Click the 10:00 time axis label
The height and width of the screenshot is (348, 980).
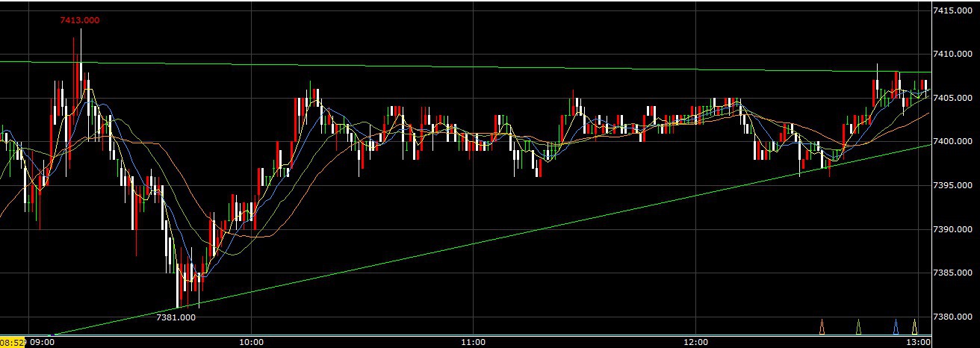point(251,342)
